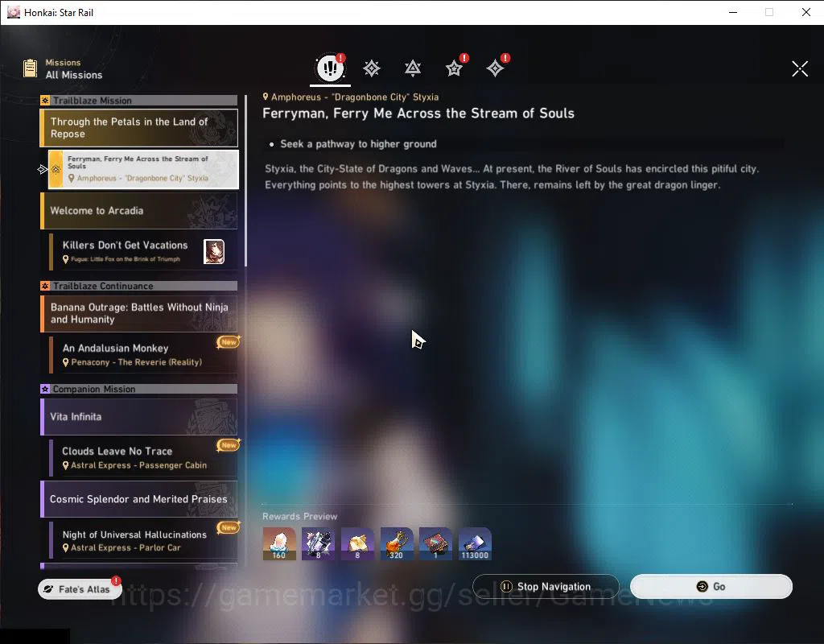Click the character portrait on Killers Don't Get Vacations
Screen dimensions: 824x644
click(214, 251)
